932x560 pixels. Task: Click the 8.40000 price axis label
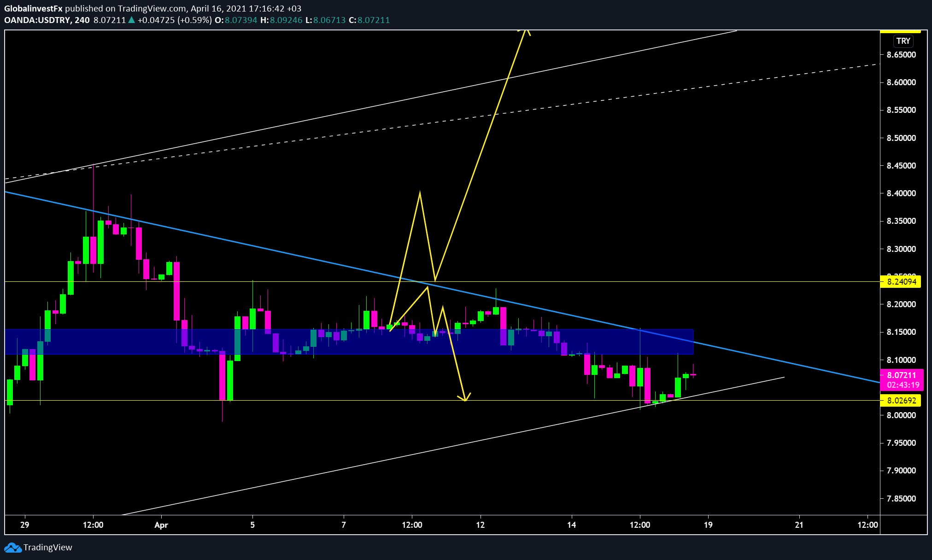point(901,193)
